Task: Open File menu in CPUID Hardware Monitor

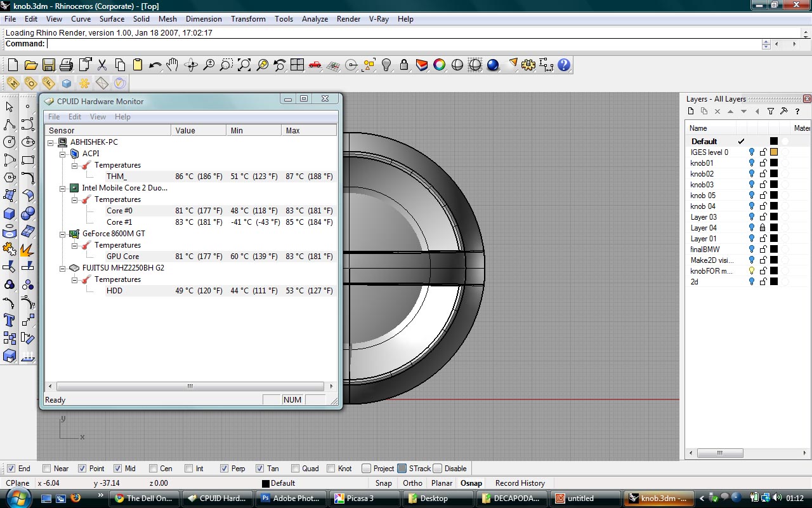Action: point(54,117)
